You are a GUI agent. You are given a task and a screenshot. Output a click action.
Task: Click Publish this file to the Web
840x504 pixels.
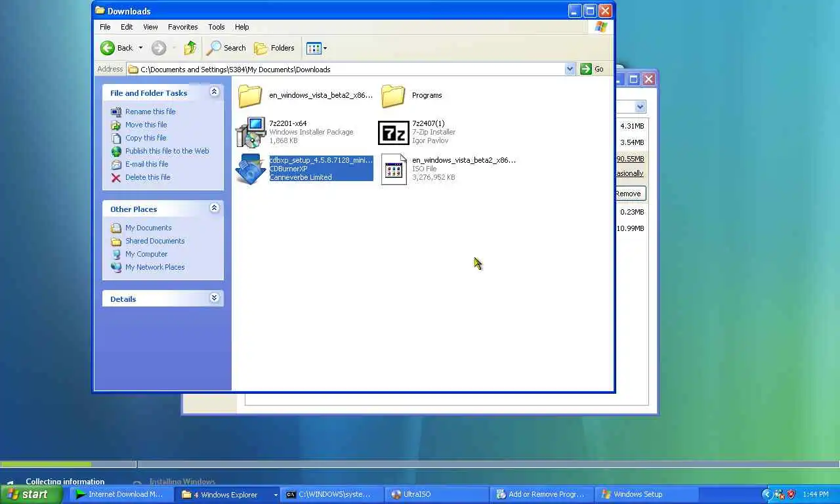[167, 151]
